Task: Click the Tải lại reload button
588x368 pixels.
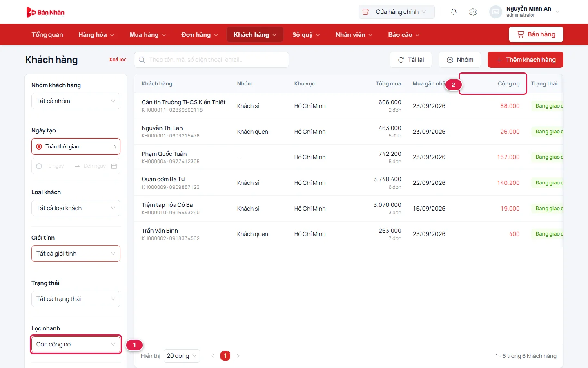Action: tap(411, 60)
